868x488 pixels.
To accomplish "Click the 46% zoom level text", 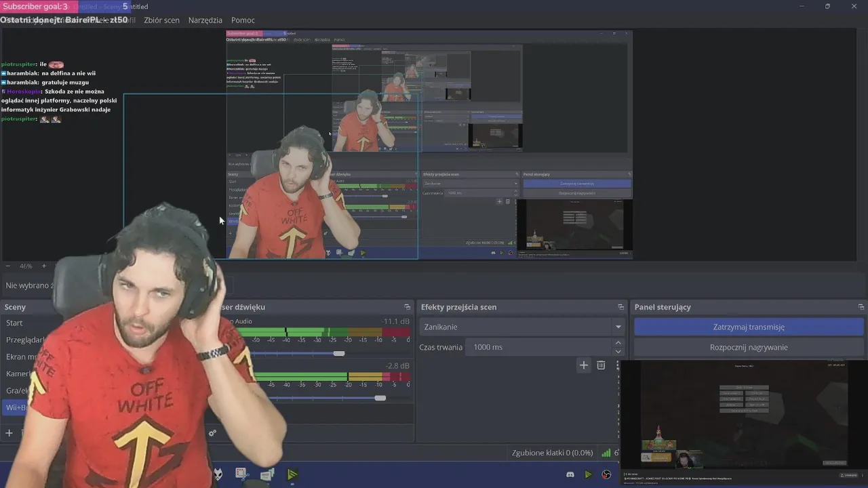I will pyautogui.click(x=26, y=266).
